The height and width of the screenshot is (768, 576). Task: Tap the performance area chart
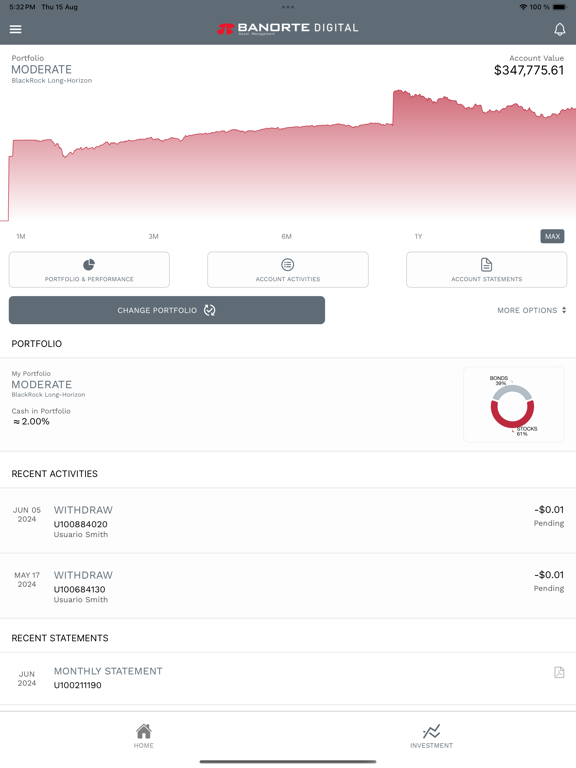288,155
